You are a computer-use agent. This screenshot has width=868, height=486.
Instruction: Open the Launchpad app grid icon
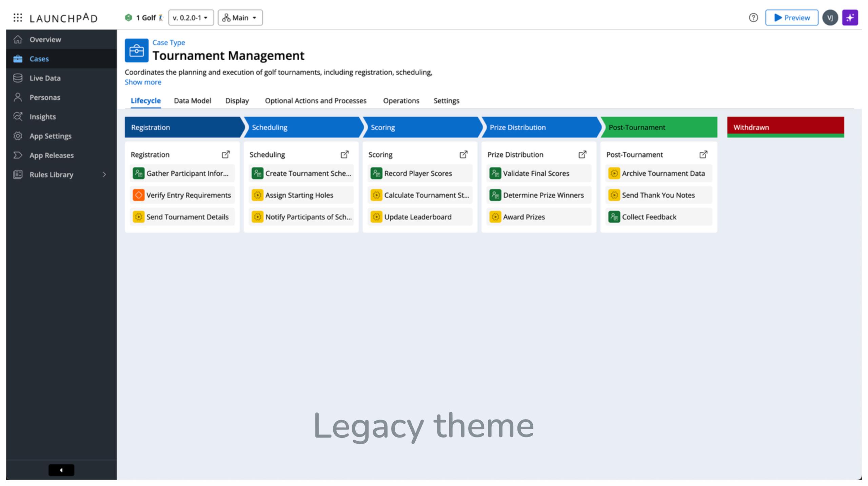tap(17, 18)
